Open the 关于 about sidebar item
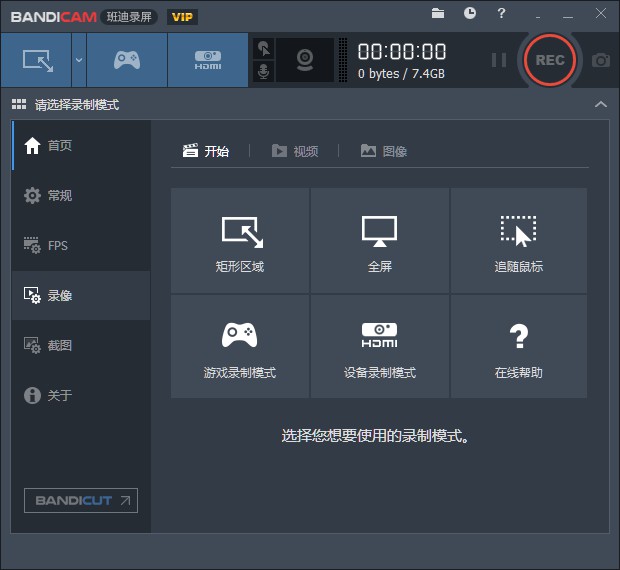The image size is (620, 570). (81, 395)
